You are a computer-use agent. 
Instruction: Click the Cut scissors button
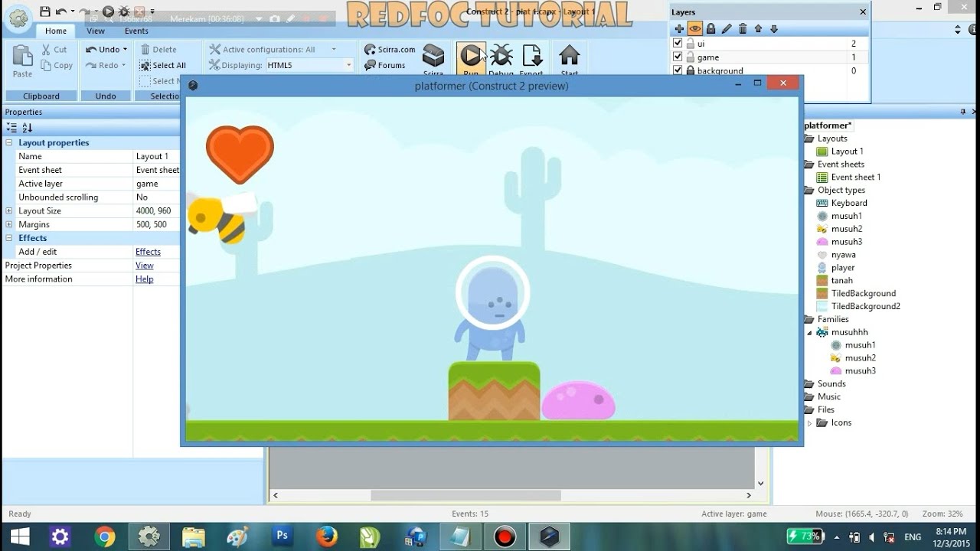coord(54,49)
